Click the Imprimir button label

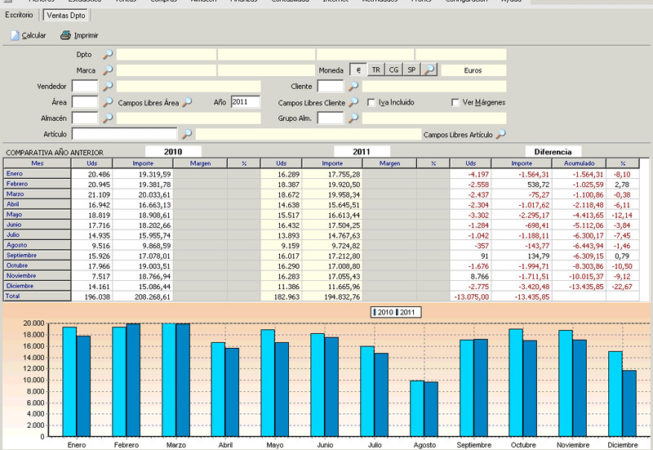click(x=86, y=36)
